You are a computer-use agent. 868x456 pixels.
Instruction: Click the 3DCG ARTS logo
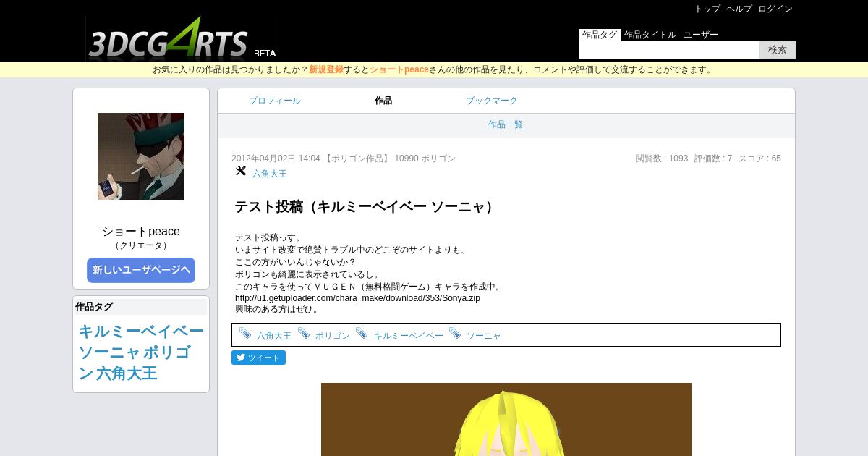click(x=180, y=38)
